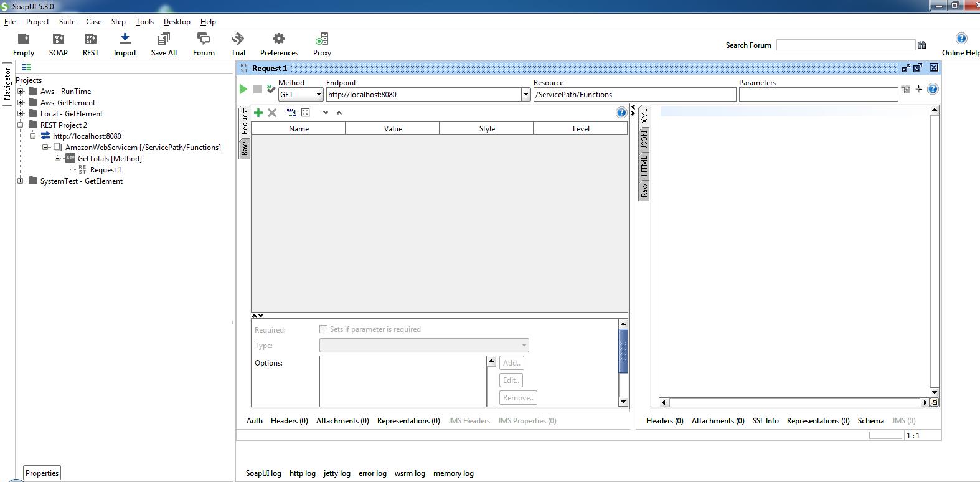
Task: Click the parameter details vertical scrollbar thumb
Action: coord(623,351)
